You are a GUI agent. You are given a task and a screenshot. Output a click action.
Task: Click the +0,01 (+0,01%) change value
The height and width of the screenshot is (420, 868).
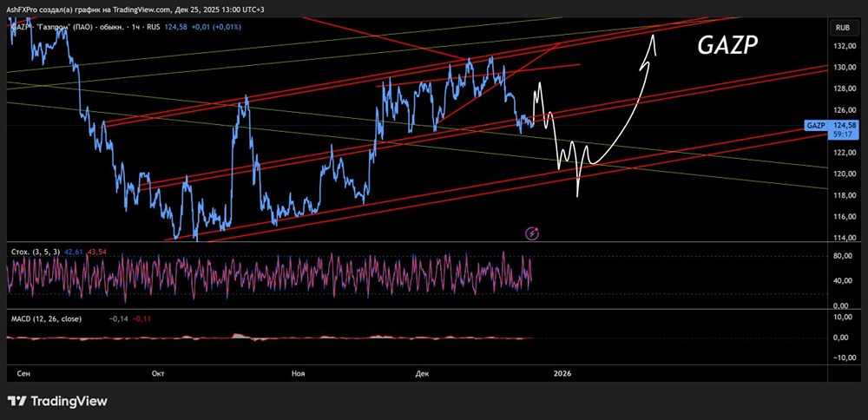coord(216,27)
